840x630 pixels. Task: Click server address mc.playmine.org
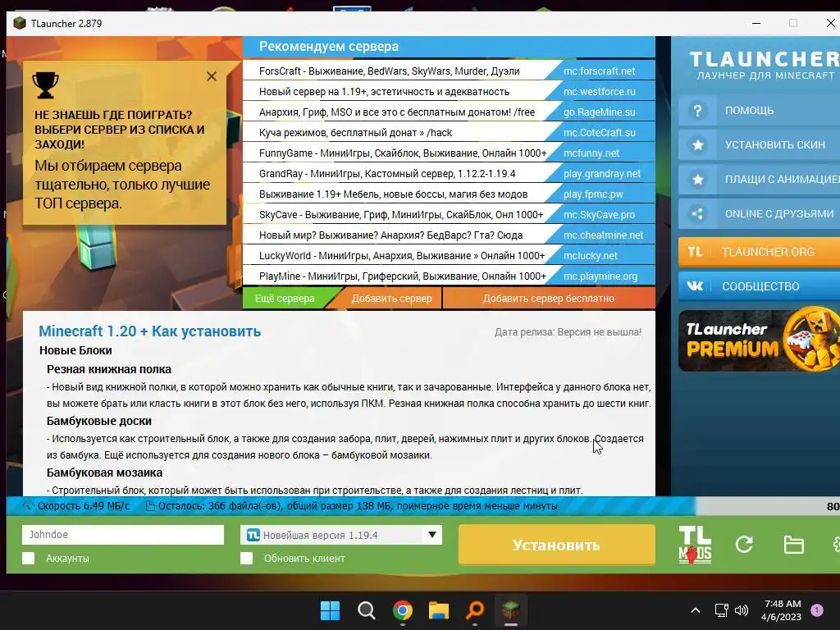point(600,276)
